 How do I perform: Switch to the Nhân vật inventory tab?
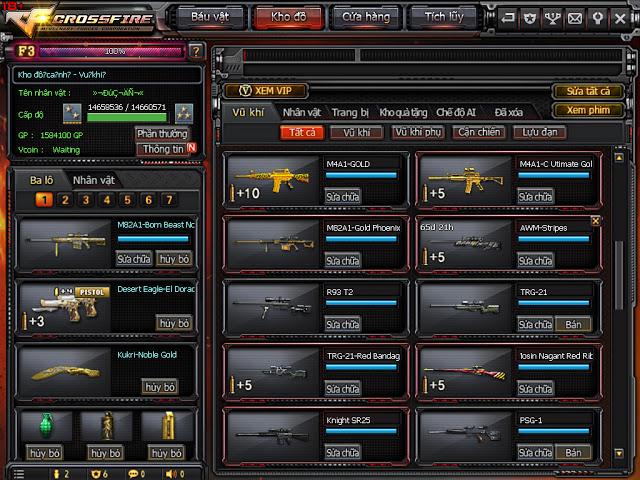click(x=302, y=112)
